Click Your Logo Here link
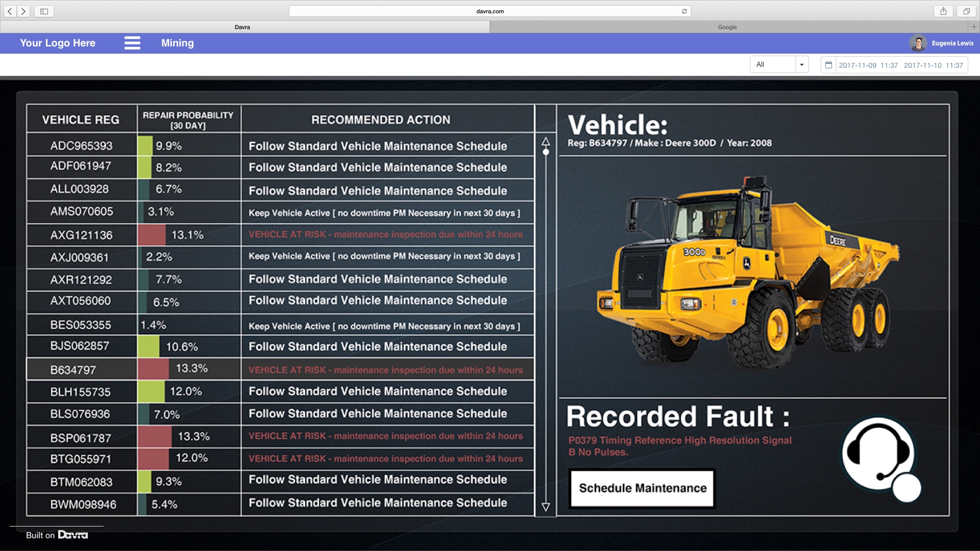 pyautogui.click(x=58, y=43)
